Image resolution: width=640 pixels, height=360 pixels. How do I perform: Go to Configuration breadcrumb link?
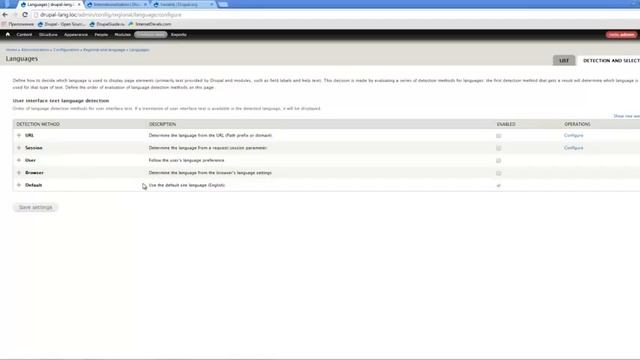point(66,50)
